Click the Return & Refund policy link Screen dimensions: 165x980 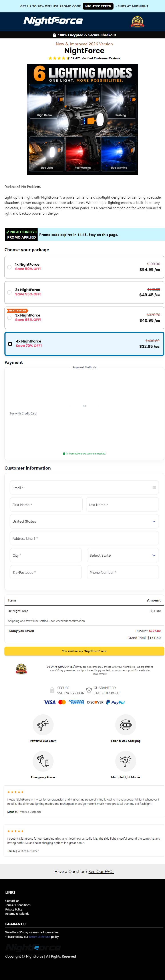click(40, 937)
